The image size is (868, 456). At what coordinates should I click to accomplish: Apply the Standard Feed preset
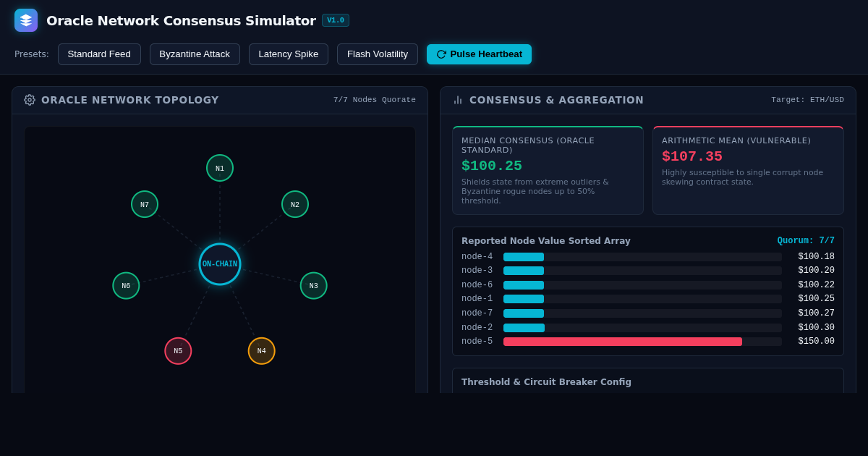(99, 54)
